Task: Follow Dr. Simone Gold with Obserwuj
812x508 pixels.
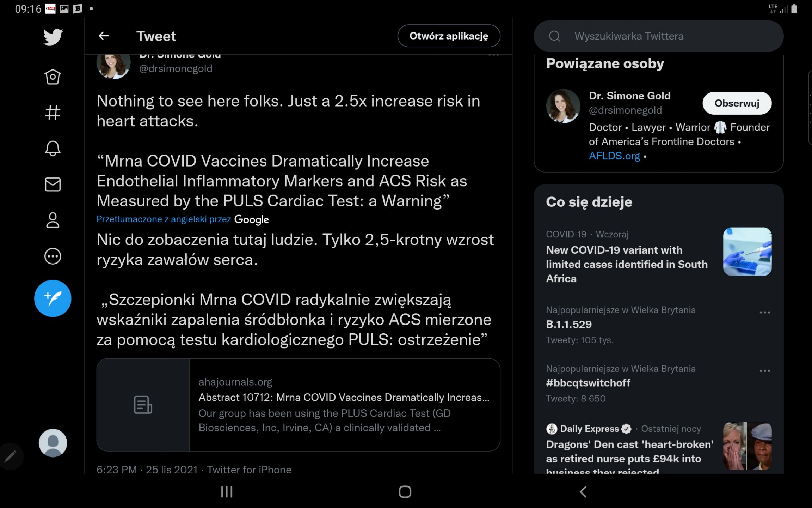Action: [x=737, y=103]
